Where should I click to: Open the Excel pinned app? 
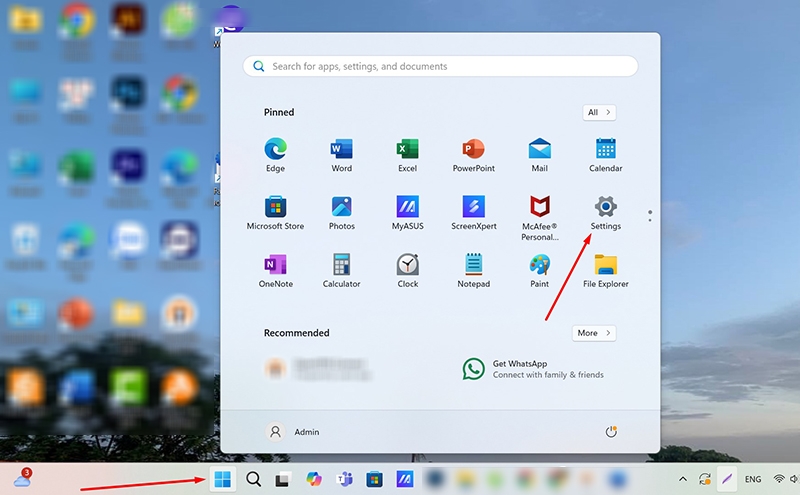pyautogui.click(x=407, y=155)
